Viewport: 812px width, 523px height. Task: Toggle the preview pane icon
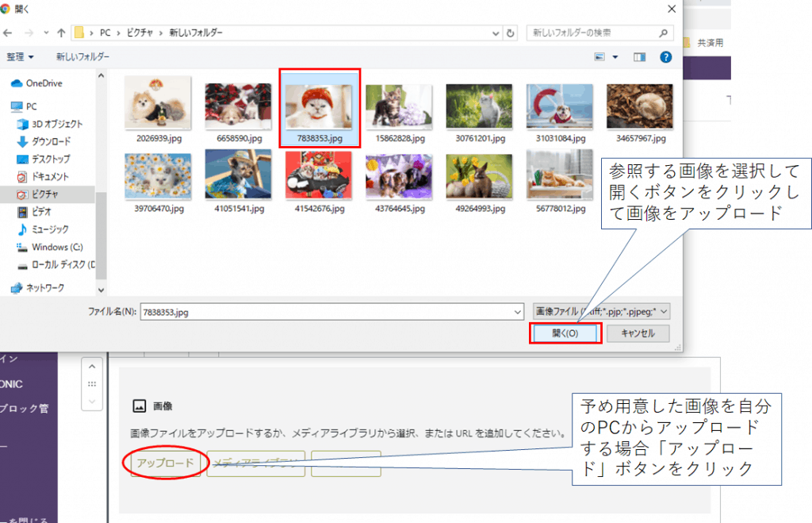(x=640, y=57)
